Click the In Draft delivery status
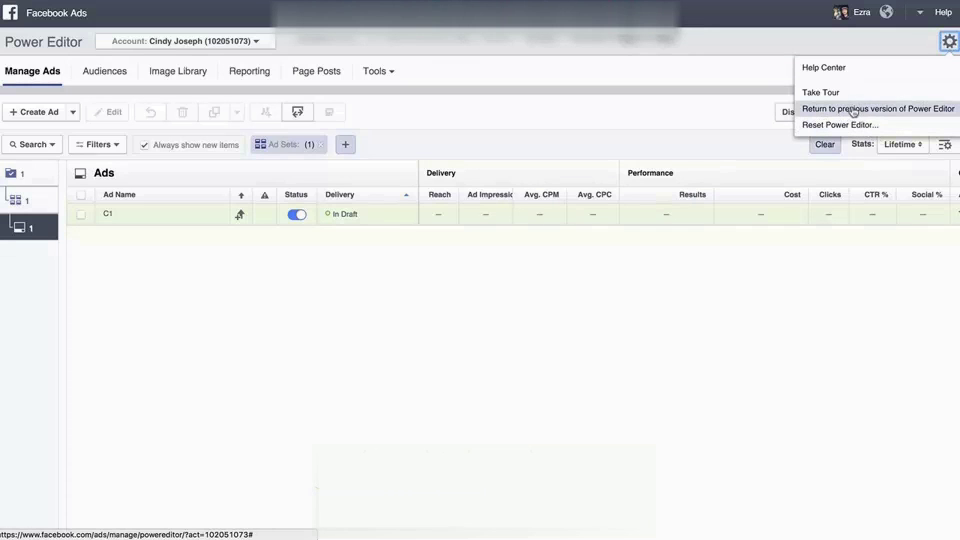Viewport: 960px width, 540px height. point(342,214)
